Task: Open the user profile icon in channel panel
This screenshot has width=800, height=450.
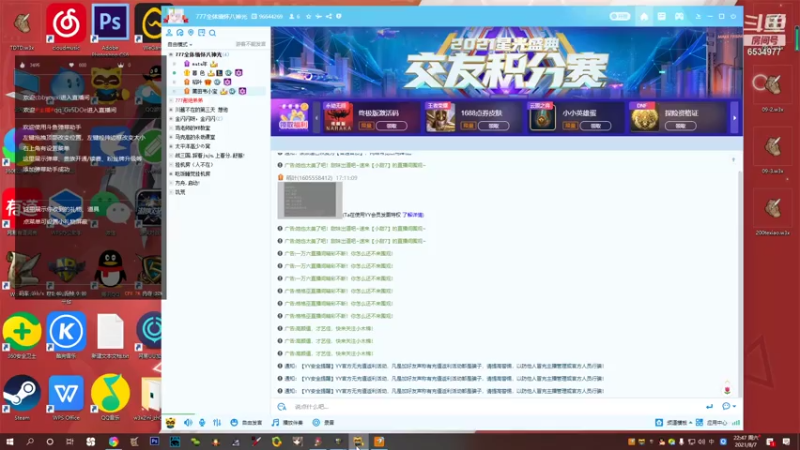Action: coord(169,33)
